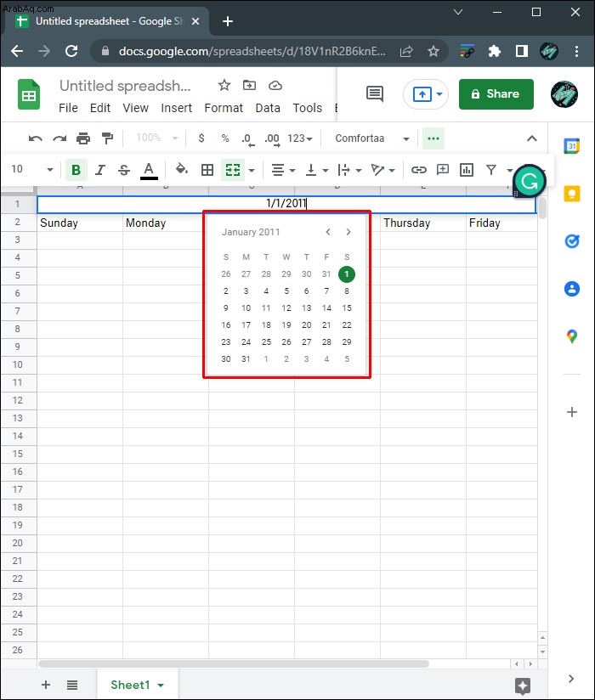Image resolution: width=595 pixels, height=700 pixels.
Task: Open the zoom dropdown
Action: tap(156, 138)
